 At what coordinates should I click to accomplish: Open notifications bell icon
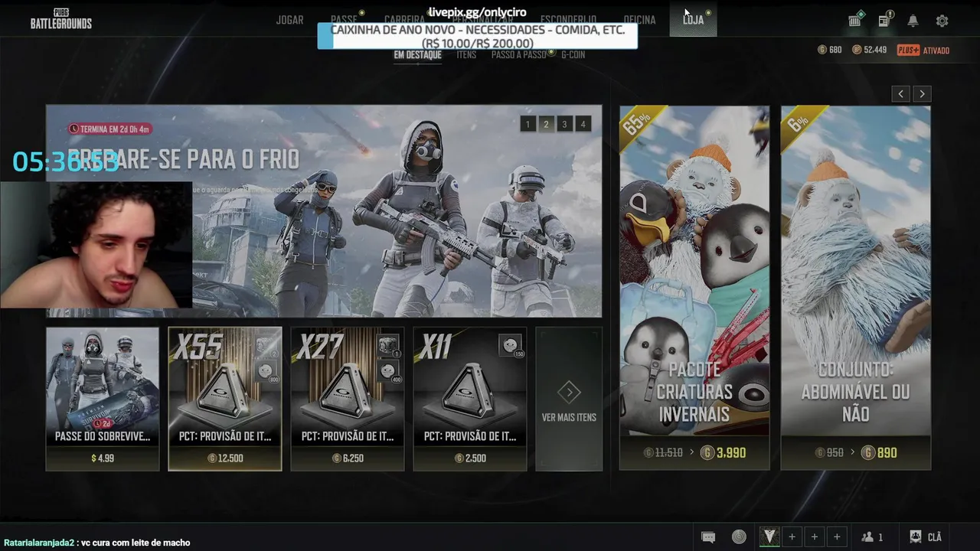tap(913, 21)
